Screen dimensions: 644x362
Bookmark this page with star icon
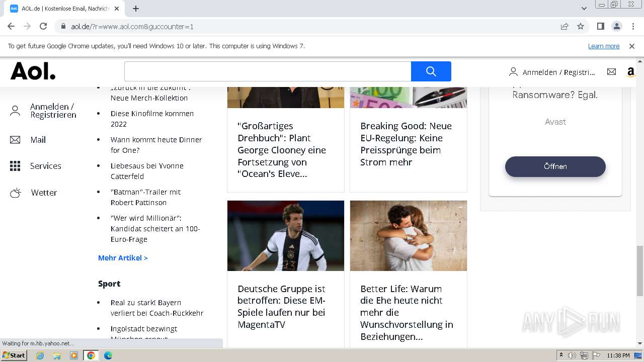[x=581, y=26]
